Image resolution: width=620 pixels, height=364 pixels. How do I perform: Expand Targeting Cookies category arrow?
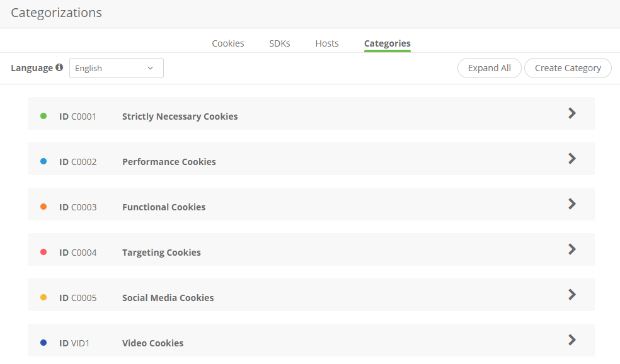coord(571,249)
